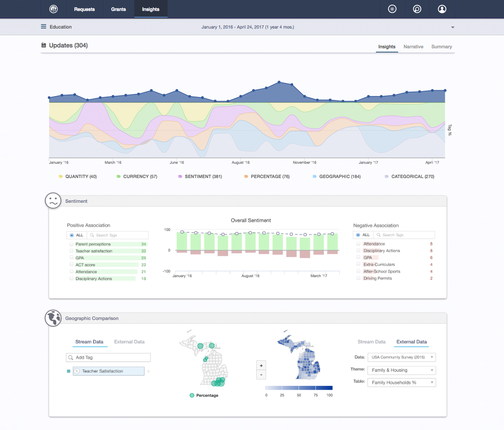This screenshot has height=430, width=504.
Task: Click the Geographic Comparison globe icon
Action: pyautogui.click(x=53, y=318)
